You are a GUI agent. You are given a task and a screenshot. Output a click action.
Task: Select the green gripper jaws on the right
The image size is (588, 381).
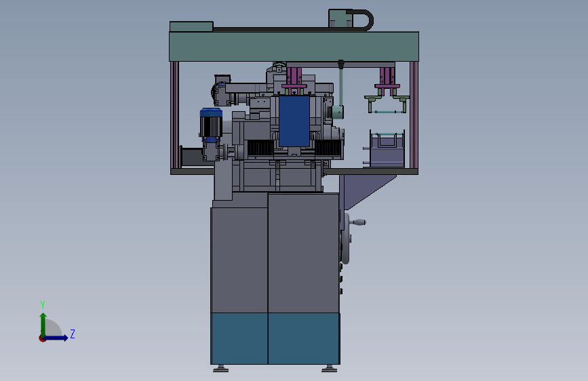pyautogui.click(x=387, y=104)
